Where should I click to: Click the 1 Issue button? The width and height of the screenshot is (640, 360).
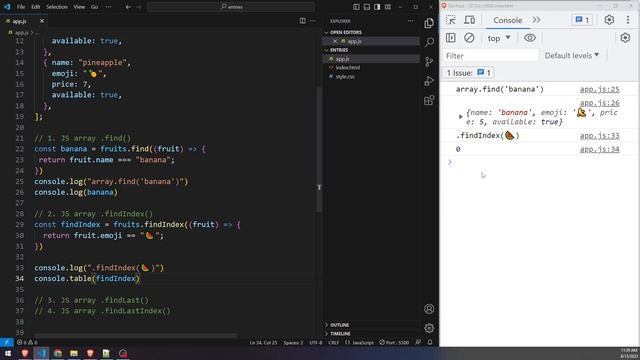(468, 73)
